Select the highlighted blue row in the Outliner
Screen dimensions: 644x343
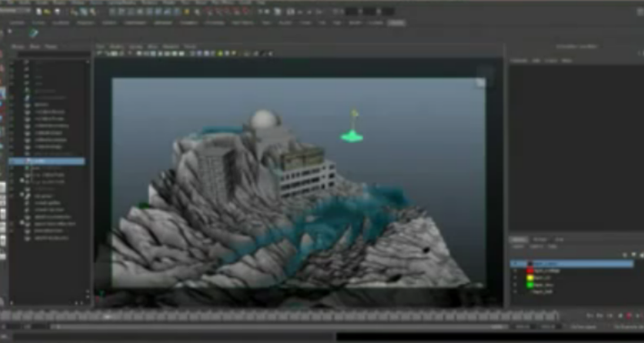pos(47,162)
